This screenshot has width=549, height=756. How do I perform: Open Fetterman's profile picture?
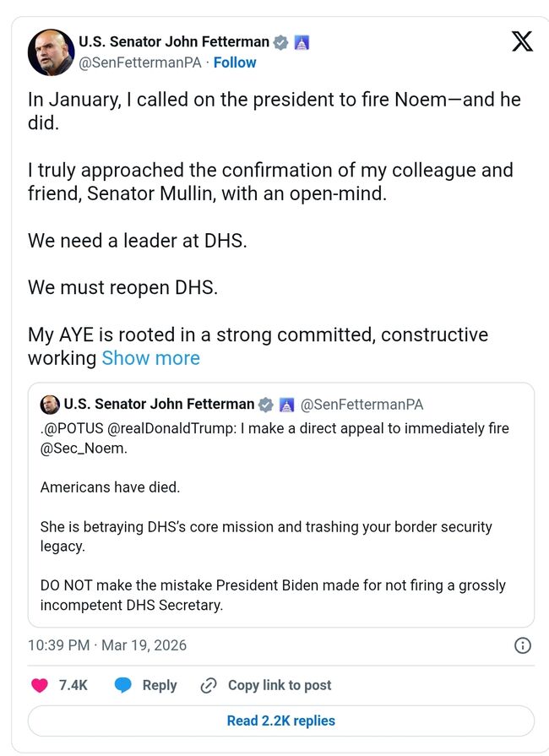tap(52, 52)
